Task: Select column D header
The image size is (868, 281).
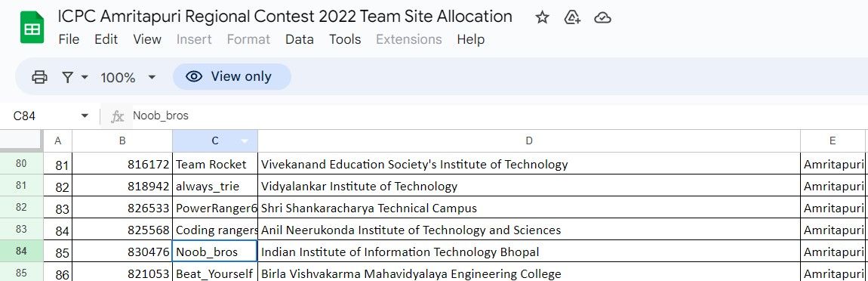Action: [x=528, y=141]
